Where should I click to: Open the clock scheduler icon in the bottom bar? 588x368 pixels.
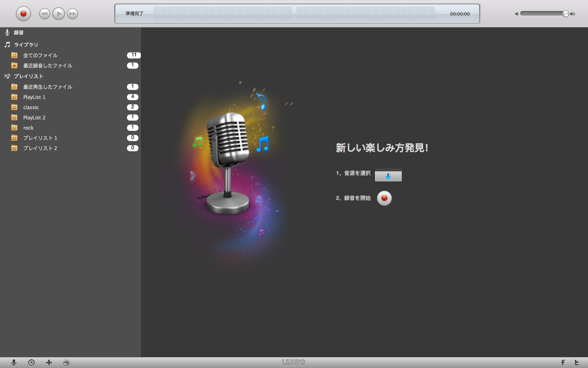tap(31, 363)
